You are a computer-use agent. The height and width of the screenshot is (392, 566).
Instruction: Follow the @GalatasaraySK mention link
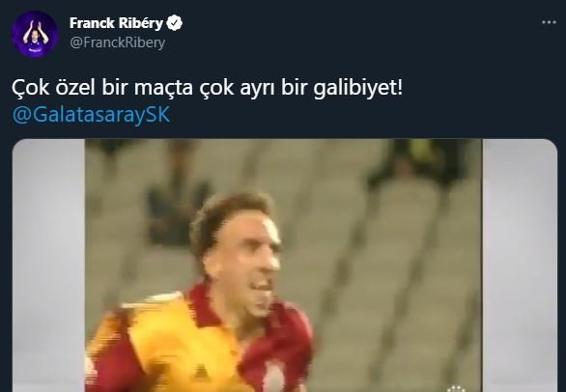pyautogui.click(x=91, y=115)
